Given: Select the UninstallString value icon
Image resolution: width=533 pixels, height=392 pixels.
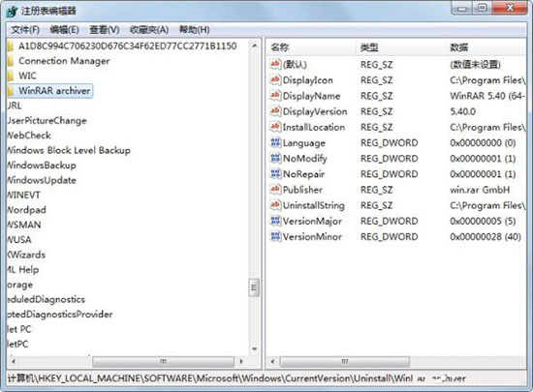Looking at the screenshot, I should 275,205.
